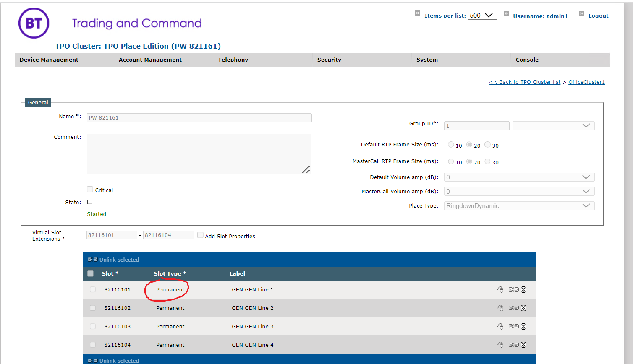Open Device Management menu
Screen dimensions: 633x364
(49, 60)
